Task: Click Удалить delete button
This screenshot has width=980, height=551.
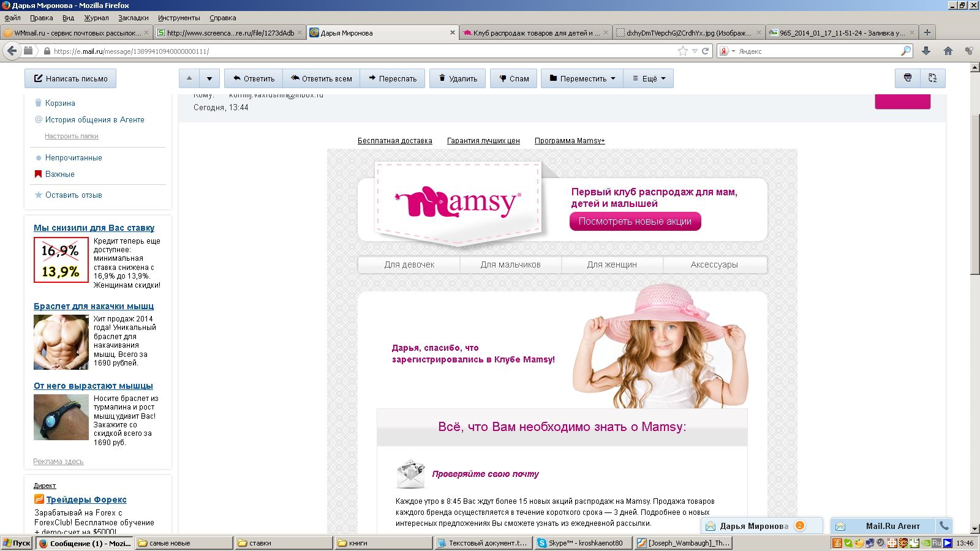Action: pyautogui.click(x=458, y=78)
